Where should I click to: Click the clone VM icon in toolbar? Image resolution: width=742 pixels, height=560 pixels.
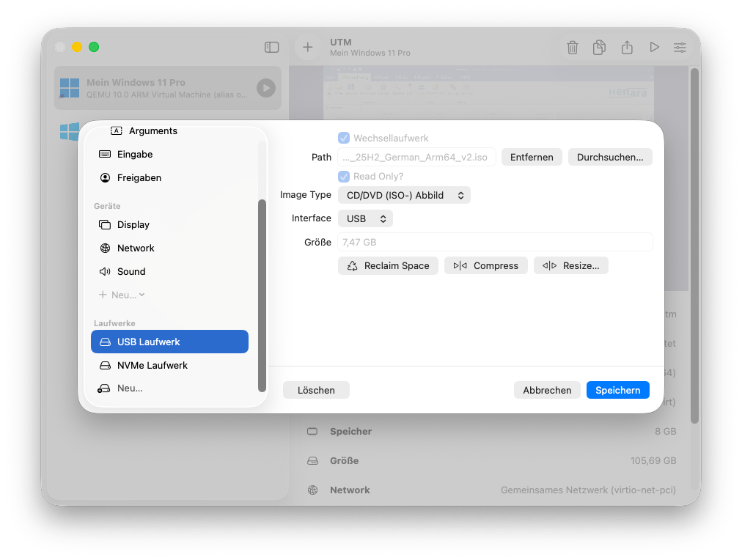(x=600, y=48)
